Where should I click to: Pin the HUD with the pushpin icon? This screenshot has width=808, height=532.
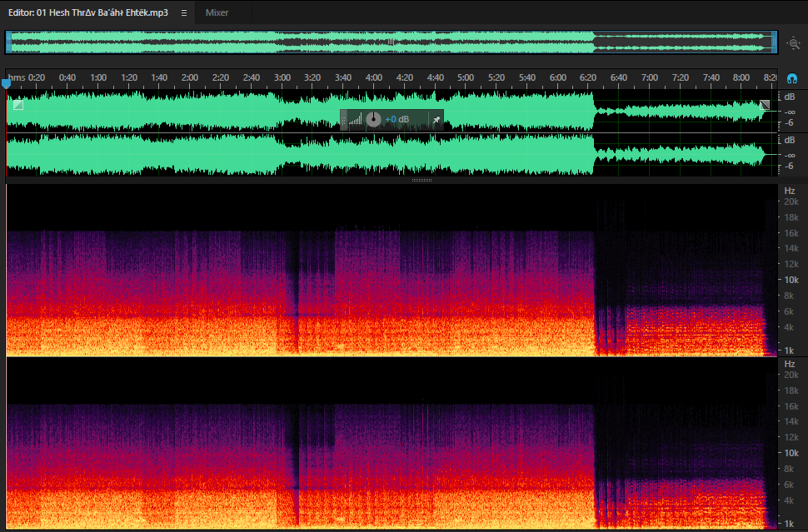[436, 120]
